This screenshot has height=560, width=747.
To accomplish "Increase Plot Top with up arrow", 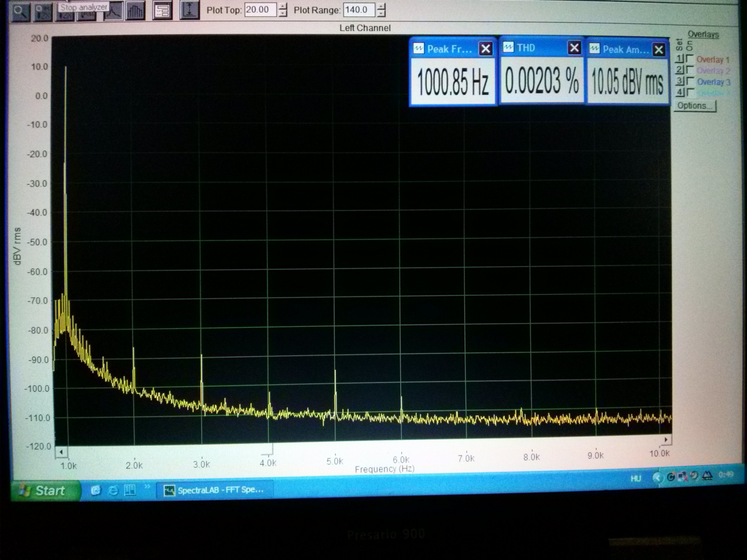I will 283,6.
